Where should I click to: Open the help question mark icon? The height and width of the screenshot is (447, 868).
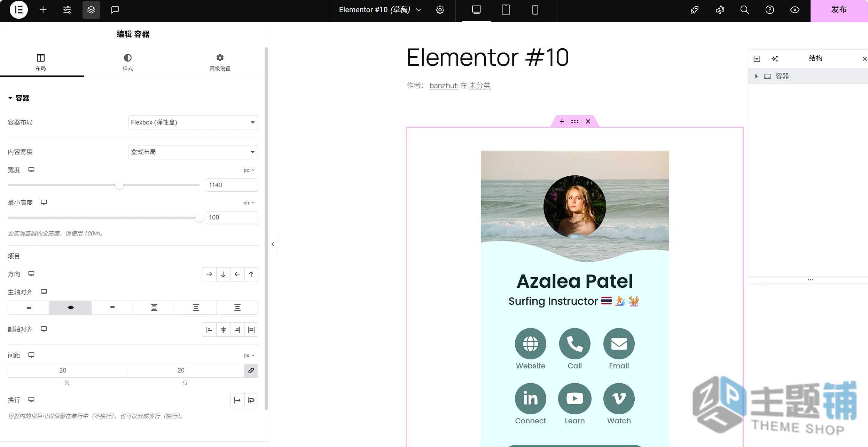(x=770, y=10)
